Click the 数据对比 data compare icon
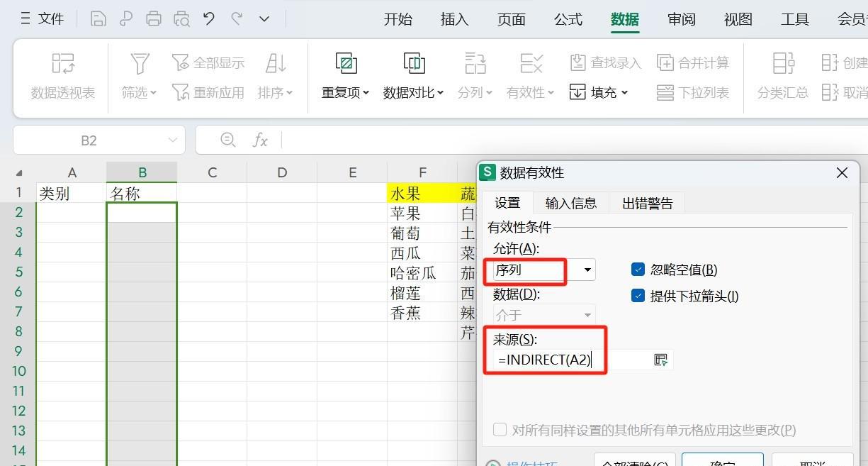Viewport: 868px width, 466px height. click(x=414, y=63)
